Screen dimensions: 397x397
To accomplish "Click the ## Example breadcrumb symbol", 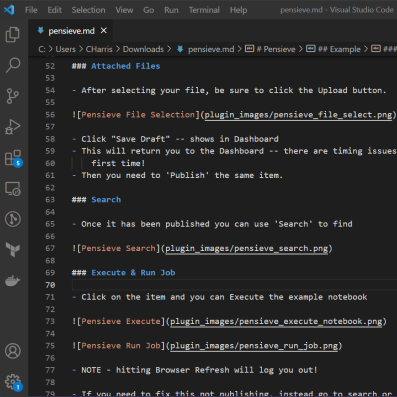I will pyautogui.click(x=334, y=49).
